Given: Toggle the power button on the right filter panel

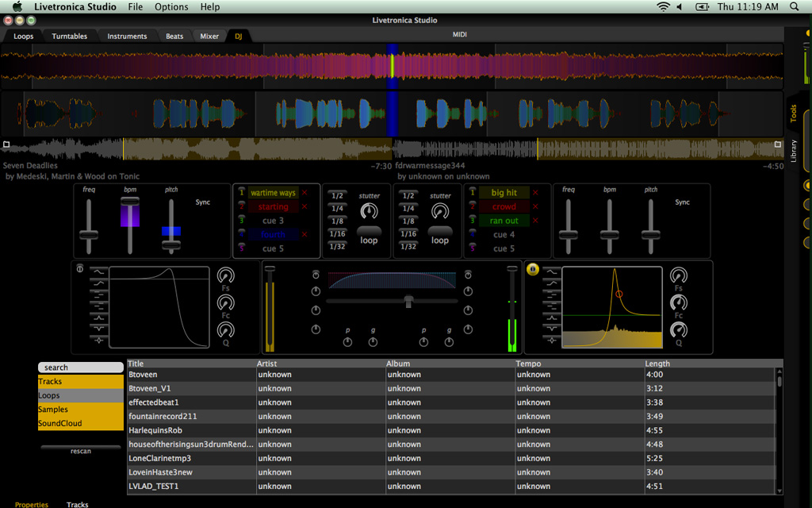Looking at the screenshot, I should (x=533, y=268).
